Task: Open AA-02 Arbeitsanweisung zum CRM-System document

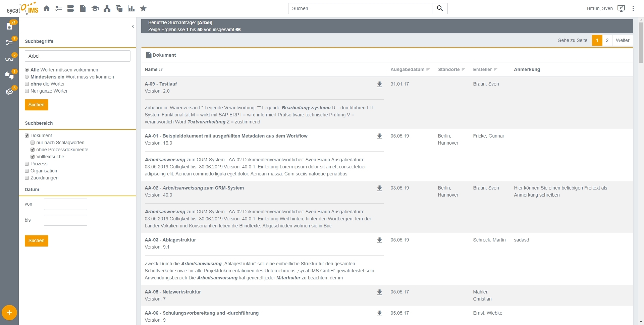Action: coord(194,188)
